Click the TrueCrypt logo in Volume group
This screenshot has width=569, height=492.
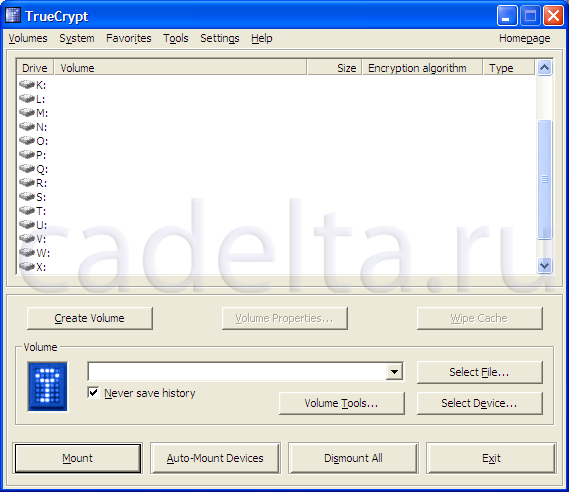pyautogui.click(x=48, y=386)
